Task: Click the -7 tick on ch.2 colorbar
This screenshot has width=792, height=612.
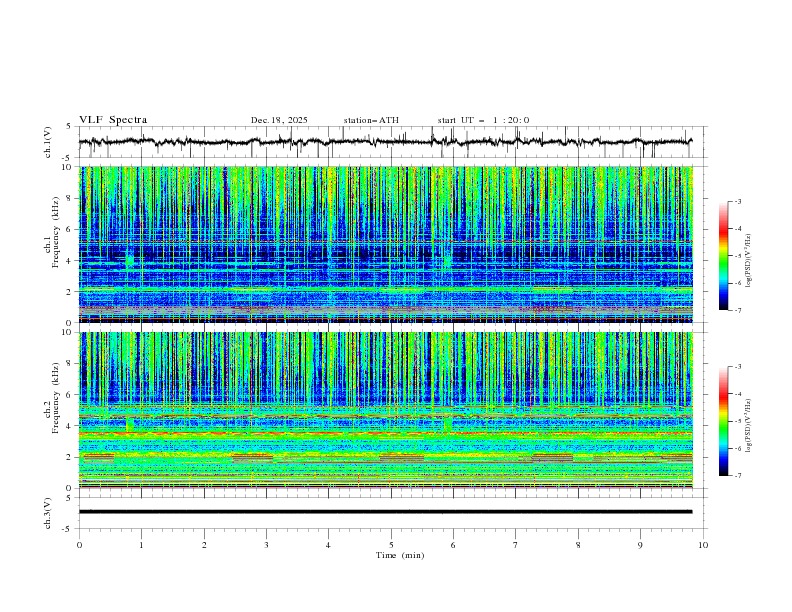Action: (736, 476)
